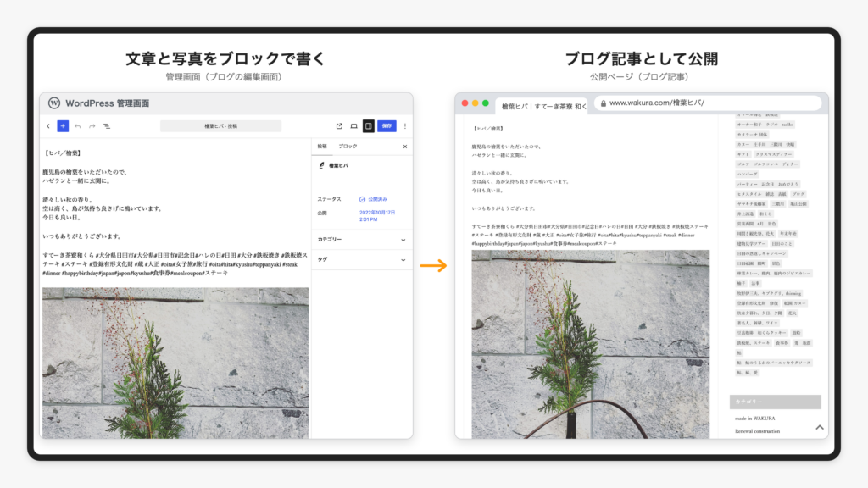The height and width of the screenshot is (488, 868).
Task: Click the 年末年始 tag
Action: 787,234
